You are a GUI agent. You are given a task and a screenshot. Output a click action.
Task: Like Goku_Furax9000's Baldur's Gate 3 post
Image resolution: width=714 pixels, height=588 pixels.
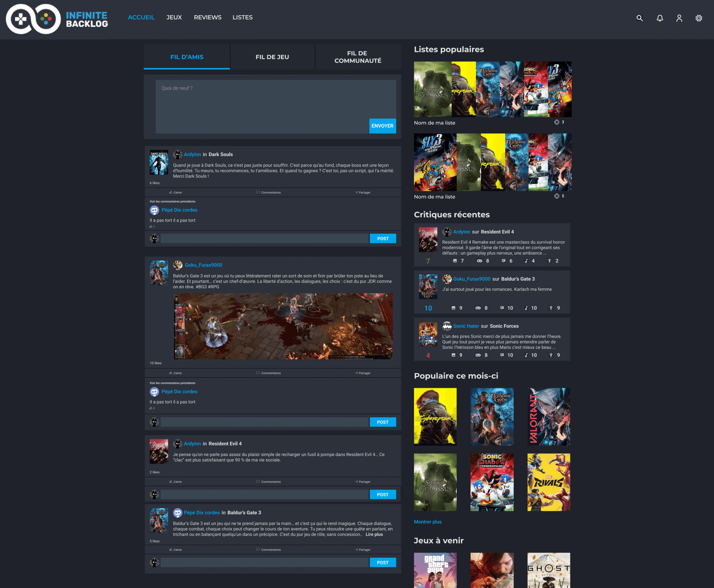tap(176, 373)
